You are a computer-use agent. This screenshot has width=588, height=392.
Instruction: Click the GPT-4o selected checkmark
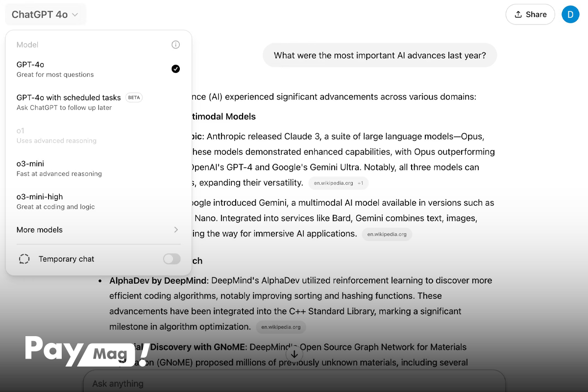click(x=176, y=69)
